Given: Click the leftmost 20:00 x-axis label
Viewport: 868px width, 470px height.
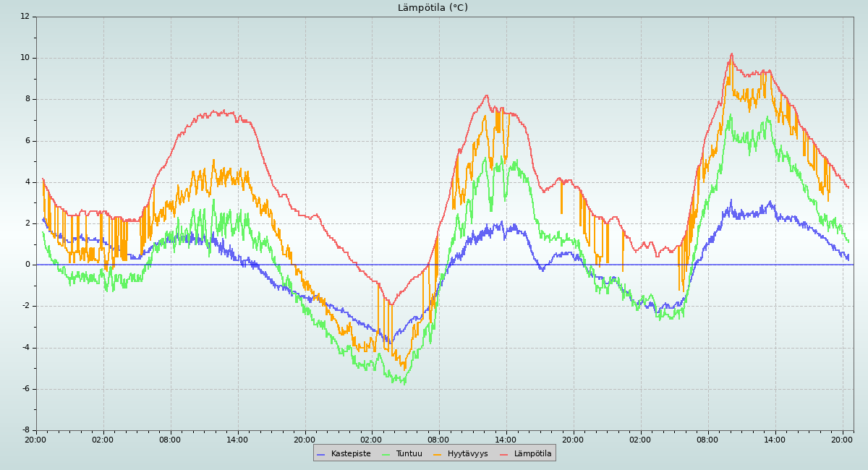Looking at the screenshot, I should pyautogui.click(x=35, y=439).
